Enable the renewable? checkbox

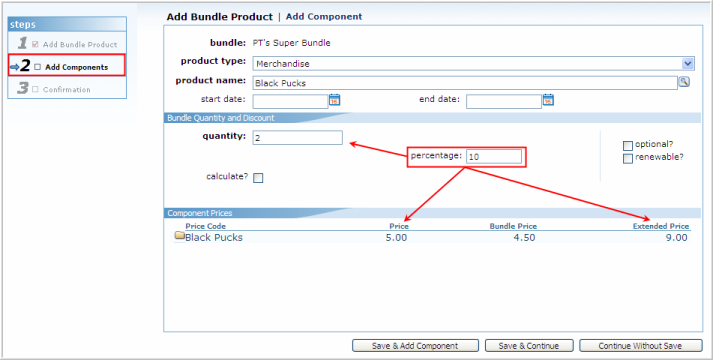[x=628, y=159]
